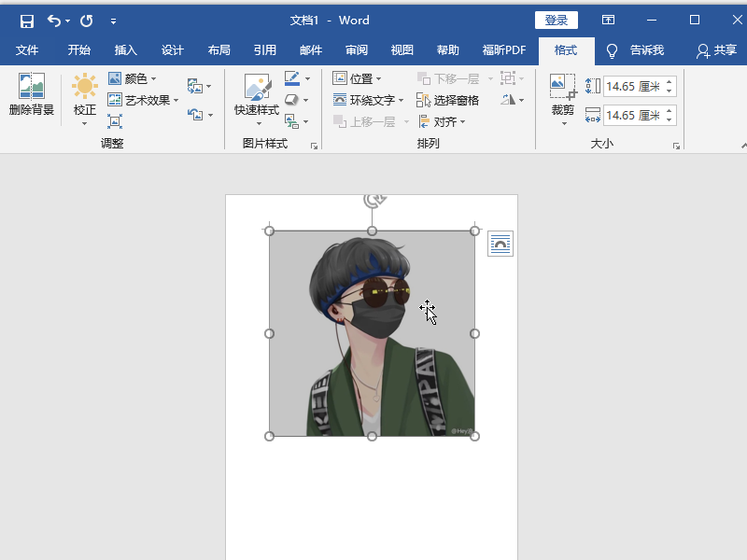The height and width of the screenshot is (560, 747).
Task: Expand the 环绕文字 wrap text dropdown
Action: tap(368, 100)
